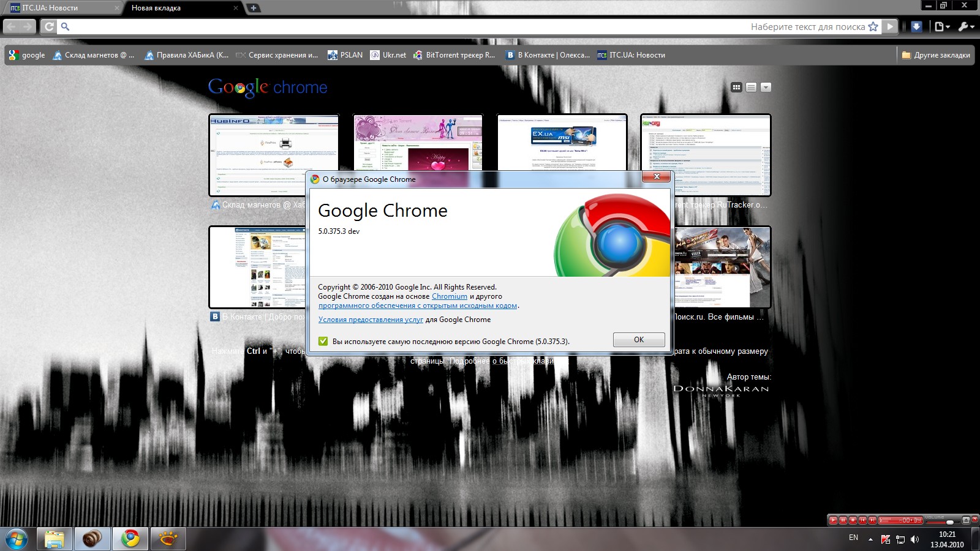Screen dimensions: 980x551
Task: Launch Chrome from the Windows taskbar
Action: tap(130, 539)
